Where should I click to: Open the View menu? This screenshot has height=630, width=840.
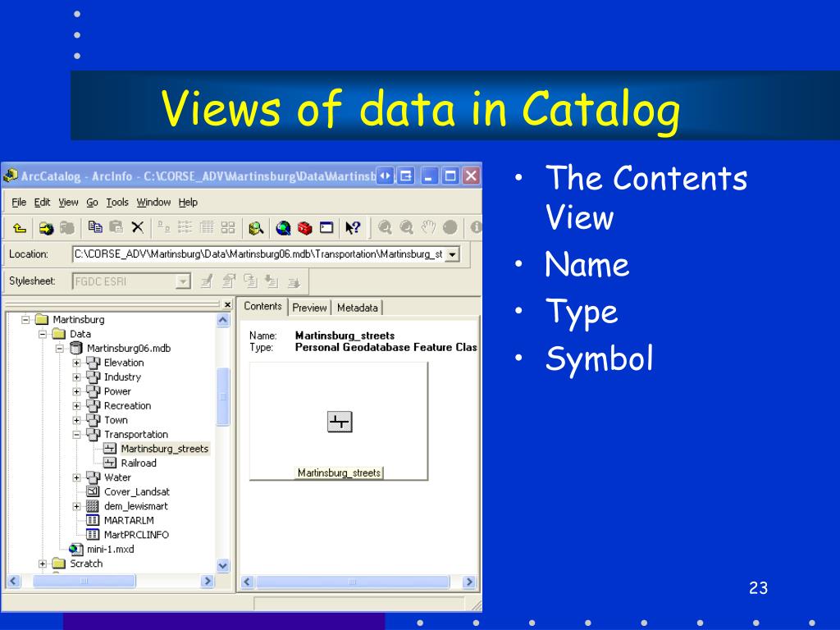click(x=68, y=202)
